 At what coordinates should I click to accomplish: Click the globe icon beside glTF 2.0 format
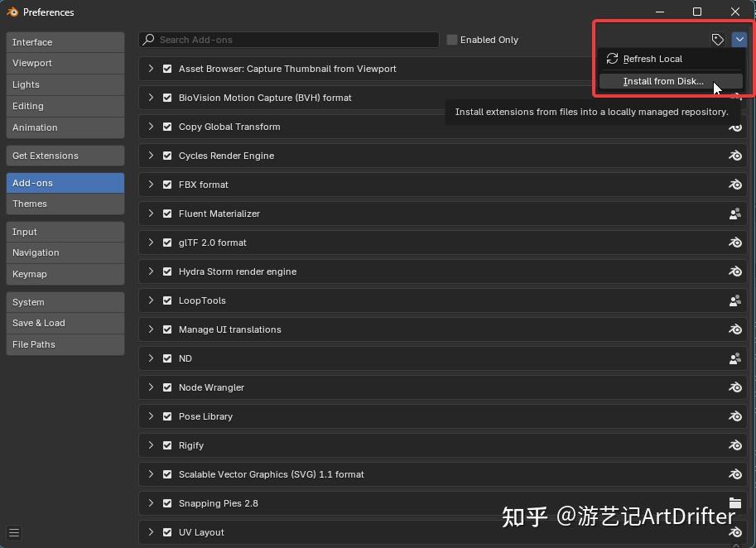pos(735,243)
